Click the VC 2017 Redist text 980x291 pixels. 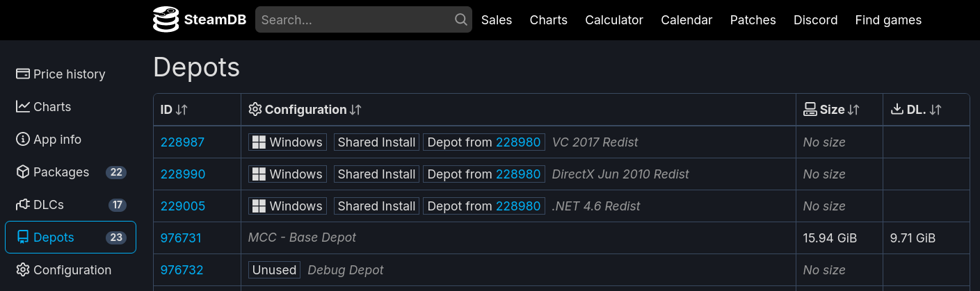tap(595, 142)
